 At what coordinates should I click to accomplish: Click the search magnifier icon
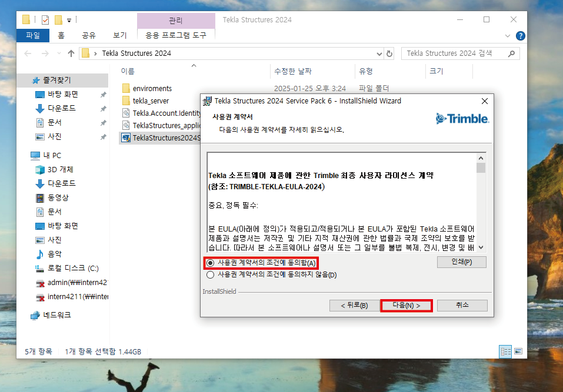click(x=512, y=54)
